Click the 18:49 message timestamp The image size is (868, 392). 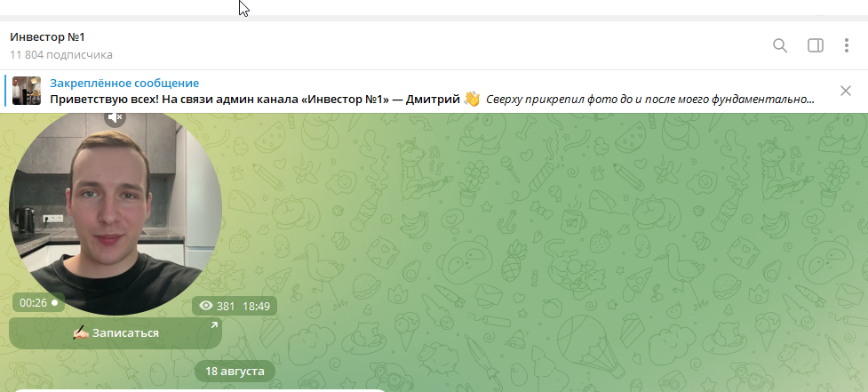pos(256,306)
